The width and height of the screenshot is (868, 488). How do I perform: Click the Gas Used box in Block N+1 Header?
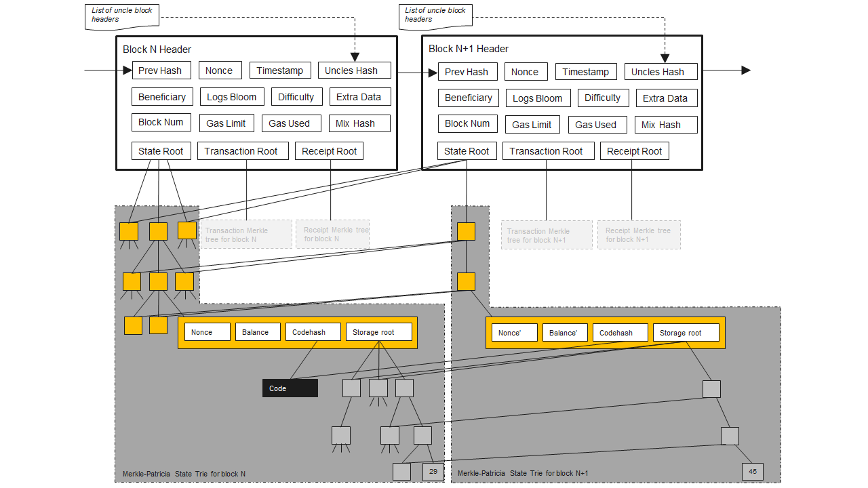[595, 125]
